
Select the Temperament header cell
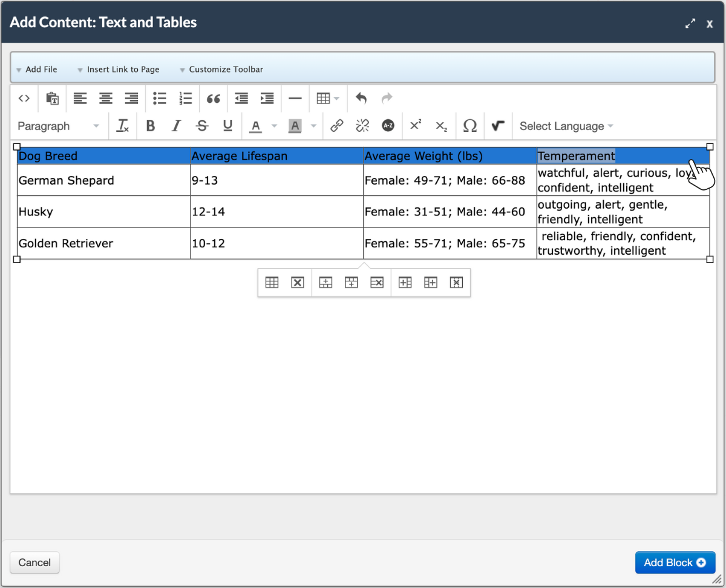click(x=623, y=156)
